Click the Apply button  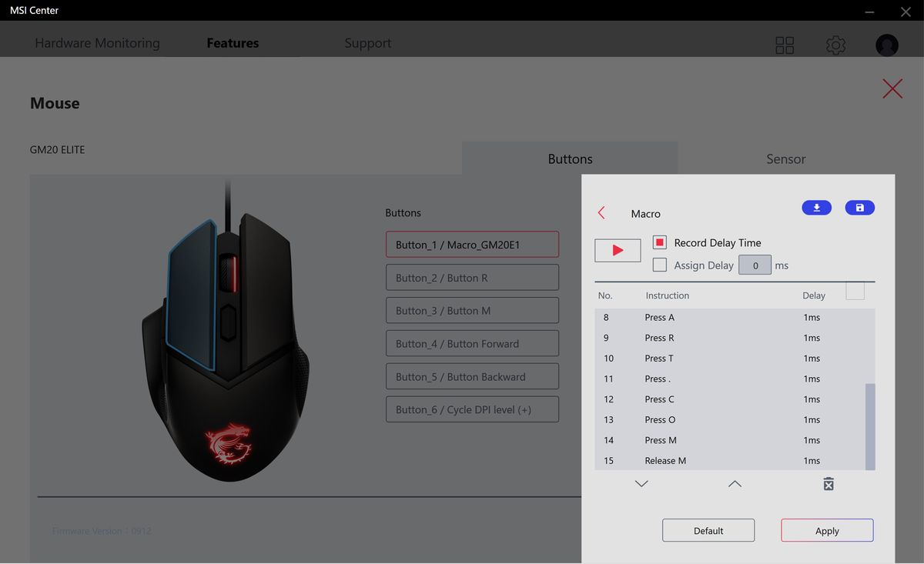click(827, 530)
